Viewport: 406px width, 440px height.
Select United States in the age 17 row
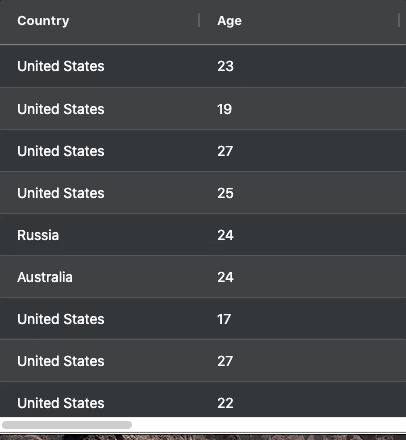(61, 319)
